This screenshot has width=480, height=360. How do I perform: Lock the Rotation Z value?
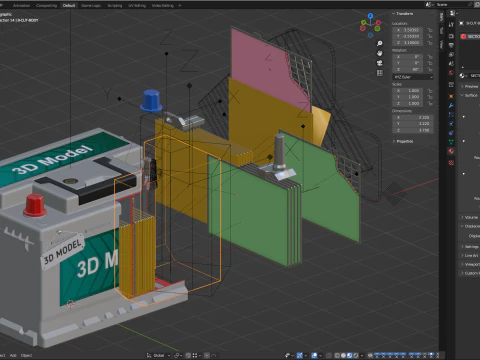pos(430,70)
